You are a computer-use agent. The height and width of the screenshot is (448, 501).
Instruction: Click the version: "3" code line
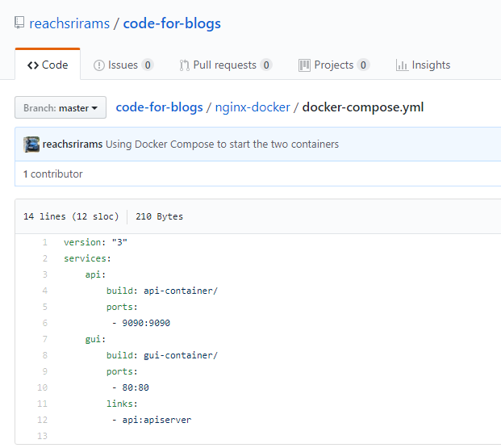95,242
